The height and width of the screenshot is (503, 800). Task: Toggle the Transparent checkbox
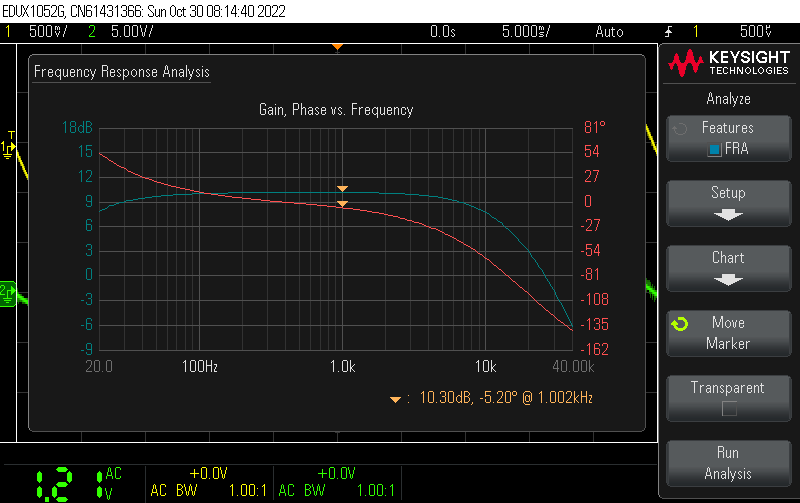point(728,408)
